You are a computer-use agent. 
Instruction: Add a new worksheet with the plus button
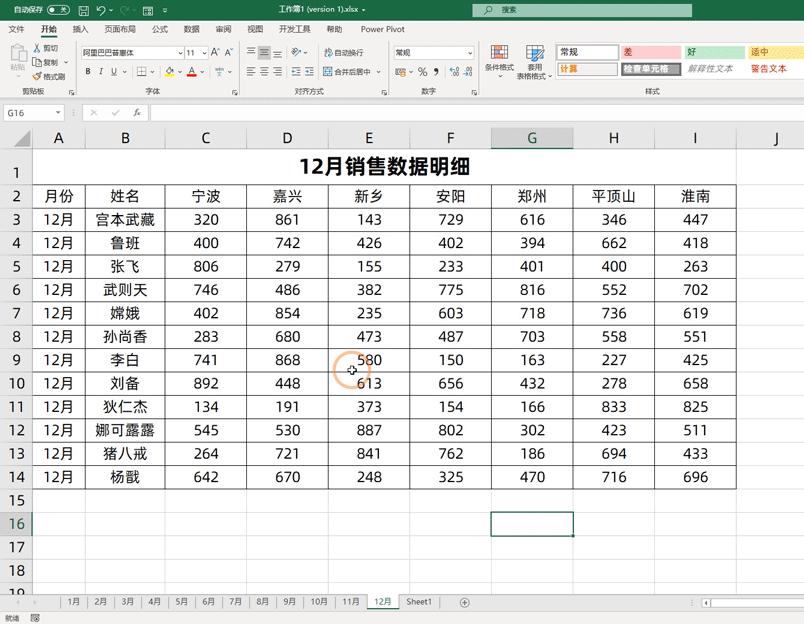click(x=464, y=602)
